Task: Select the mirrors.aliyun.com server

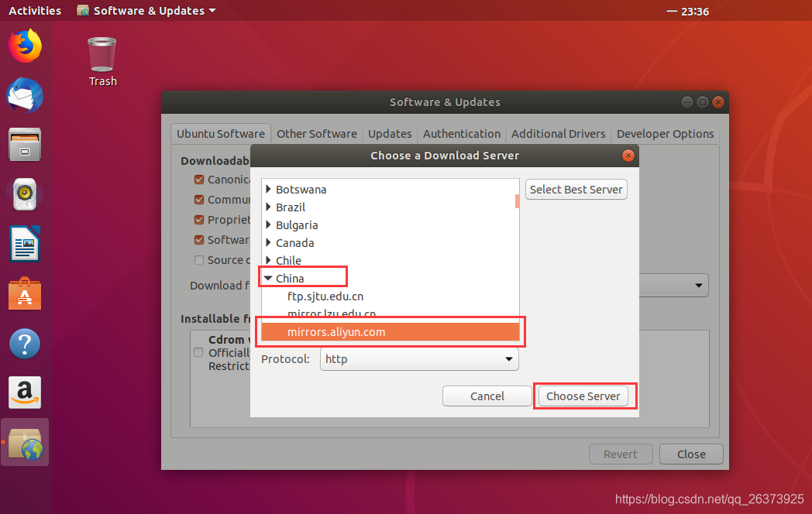Action: (390, 332)
